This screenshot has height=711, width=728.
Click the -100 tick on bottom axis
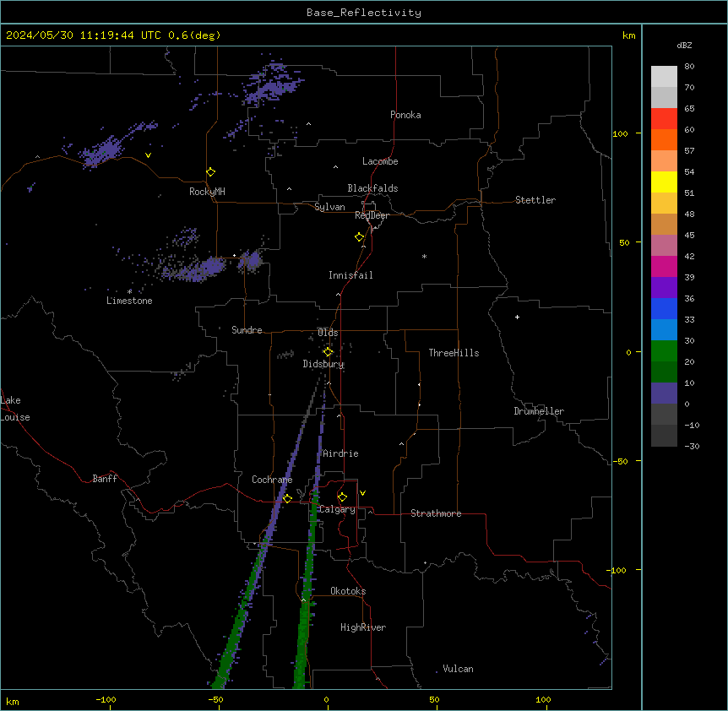(x=106, y=699)
